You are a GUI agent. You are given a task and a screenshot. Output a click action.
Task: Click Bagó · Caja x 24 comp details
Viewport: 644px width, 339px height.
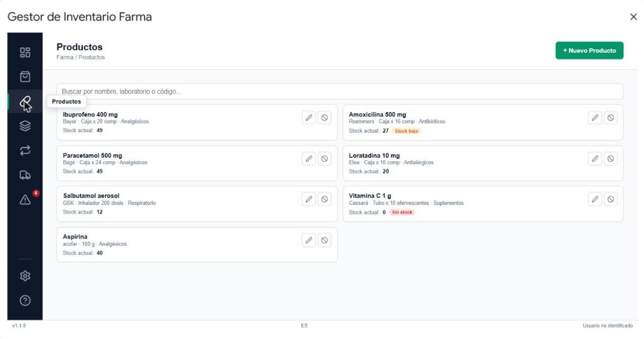pos(105,163)
